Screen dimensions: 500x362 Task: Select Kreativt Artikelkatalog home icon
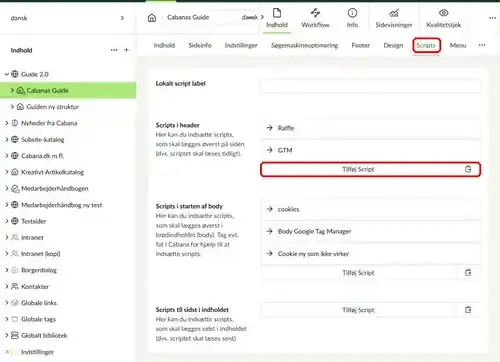tap(15, 172)
